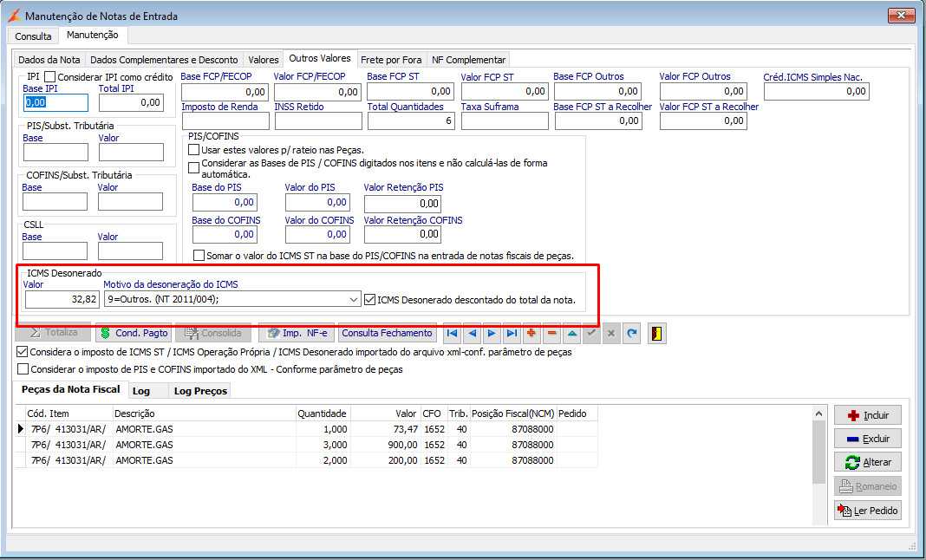Image resolution: width=926 pixels, height=560 pixels.
Task: Open the Log Preços tab
Action: (x=200, y=391)
